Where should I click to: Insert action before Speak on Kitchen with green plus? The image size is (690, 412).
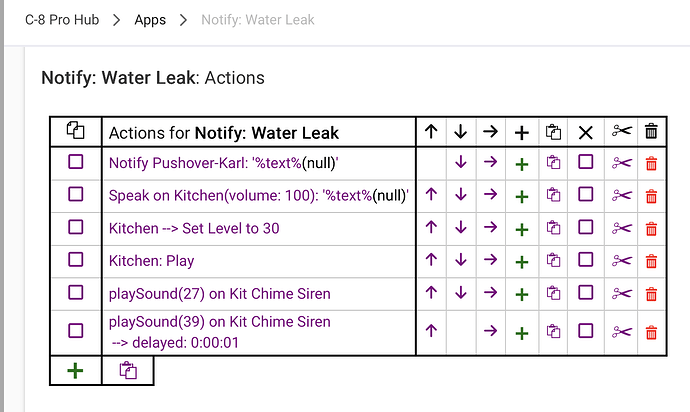coord(521,196)
